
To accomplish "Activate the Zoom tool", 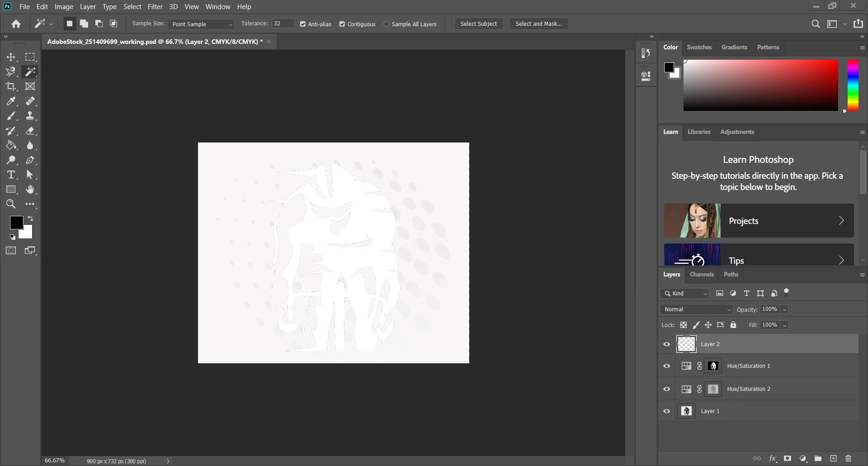I will pos(11,204).
